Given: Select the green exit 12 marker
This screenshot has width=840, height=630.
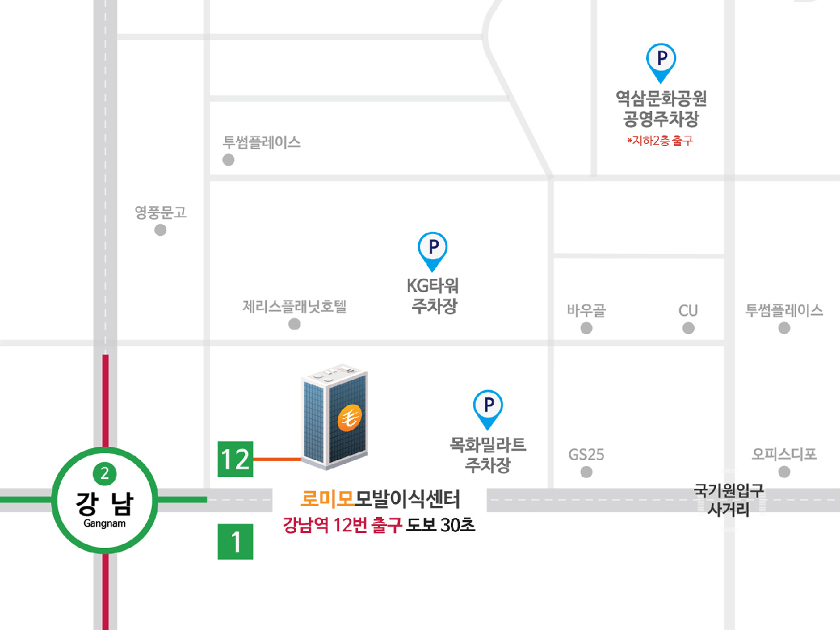Looking at the screenshot, I should pos(235,459).
